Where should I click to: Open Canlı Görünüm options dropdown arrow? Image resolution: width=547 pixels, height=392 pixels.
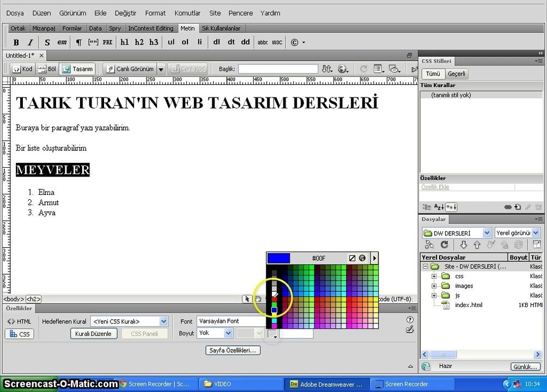pyautogui.click(x=161, y=69)
